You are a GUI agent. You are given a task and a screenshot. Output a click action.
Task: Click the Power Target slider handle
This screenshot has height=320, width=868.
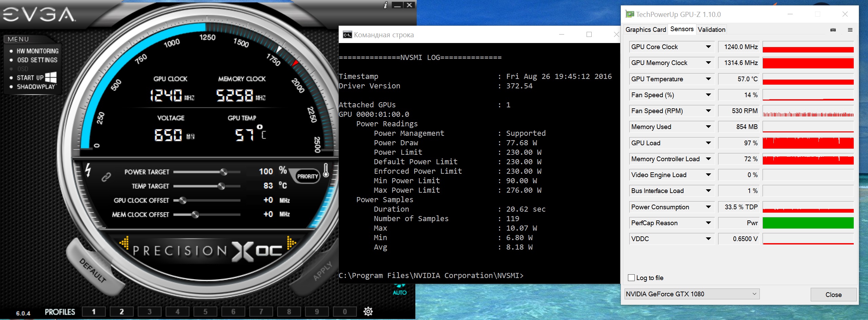coord(223,172)
